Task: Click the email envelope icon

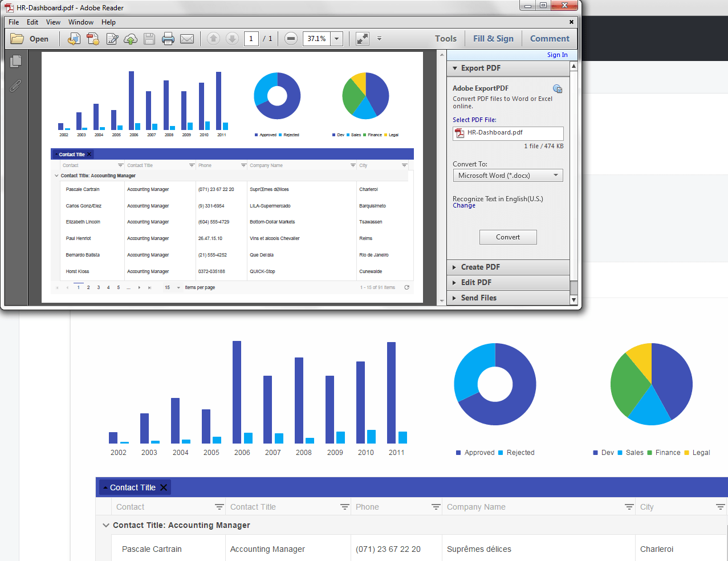Action: (x=187, y=39)
